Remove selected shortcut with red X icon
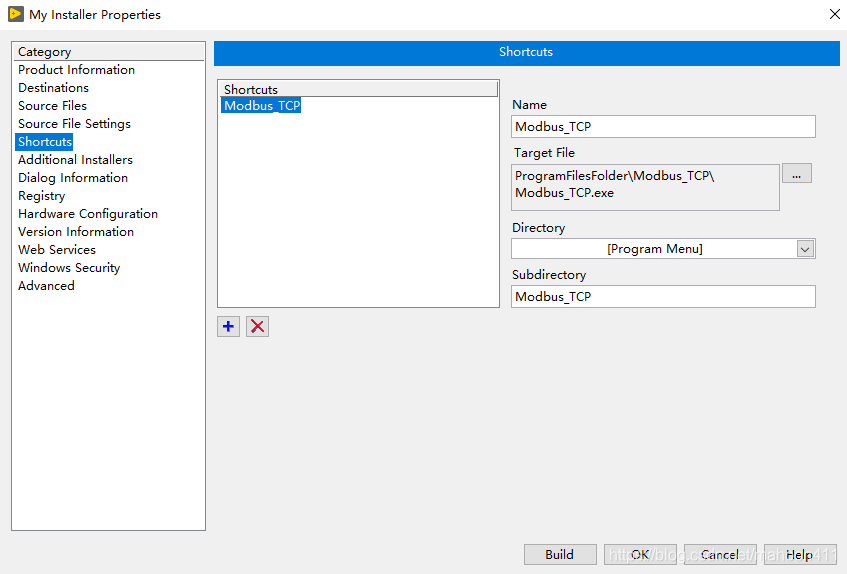The height and width of the screenshot is (574, 847). pos(257,327)
